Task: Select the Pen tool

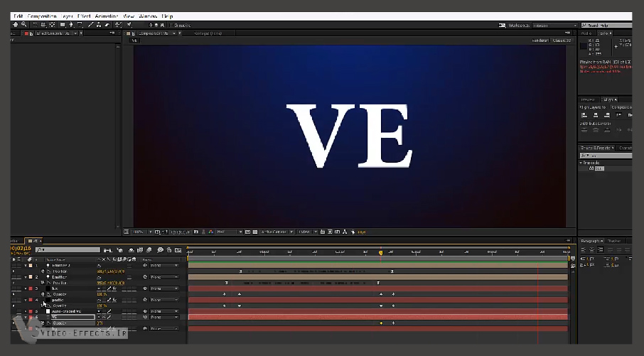Action: click(70, 25)
